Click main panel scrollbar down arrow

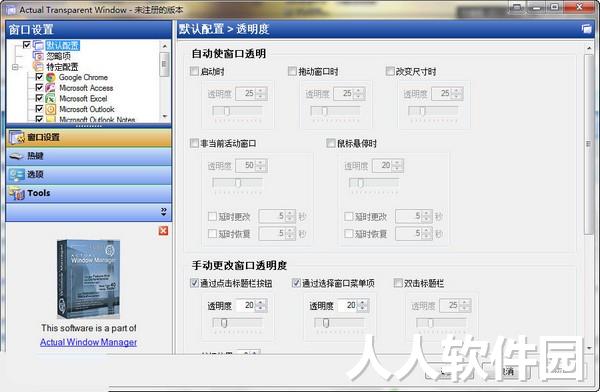pos(589,348)
